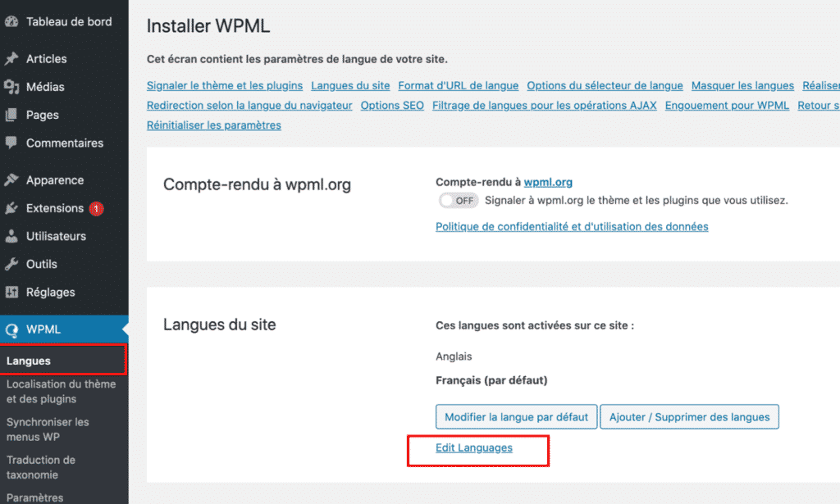Click the Outils wrench icon
The height and width of the screenshot is (504, 840).
click(x=11, y=264)
